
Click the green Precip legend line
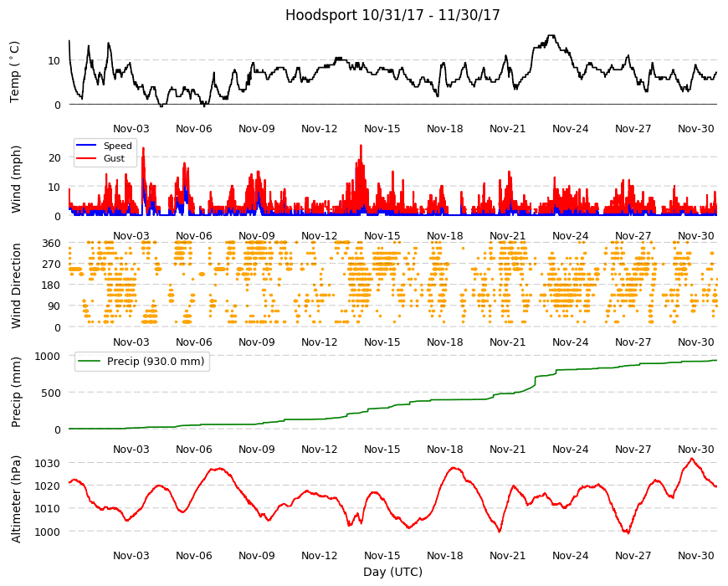(x=90, y=362)
